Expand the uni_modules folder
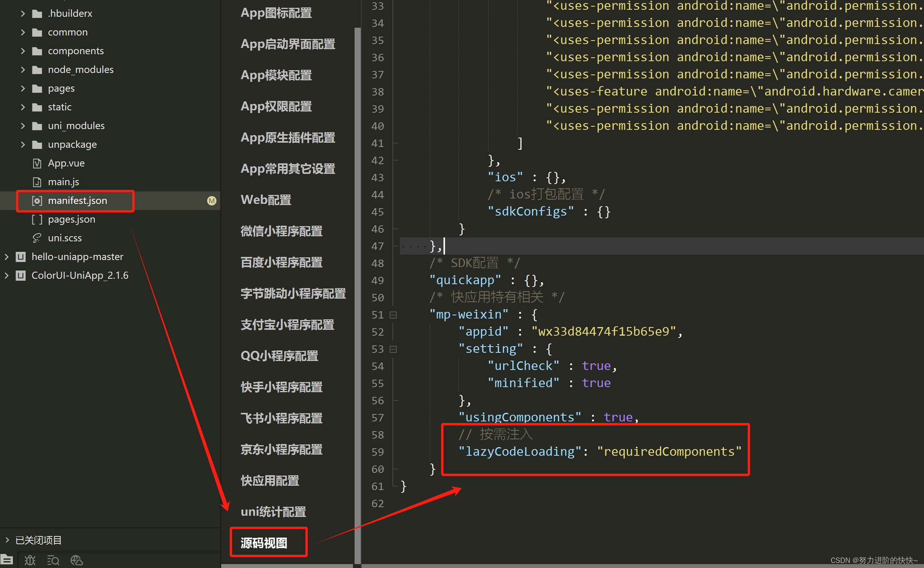 pos(23,126)
